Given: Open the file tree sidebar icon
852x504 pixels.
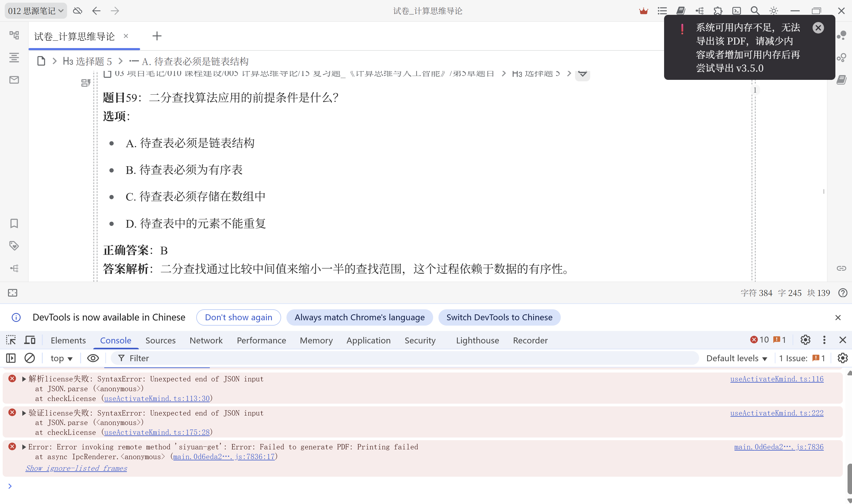Looking at the screenshot, I should tap(14, 35).
